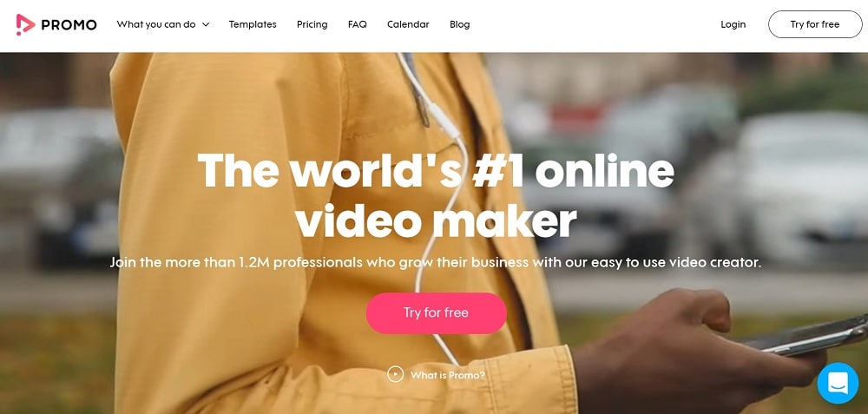
Task: Click the 1.2M professionals subtitle text
Action: pyautogui.click(x=436, y=262)
